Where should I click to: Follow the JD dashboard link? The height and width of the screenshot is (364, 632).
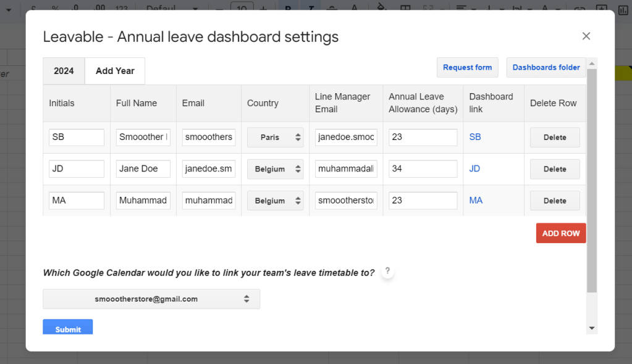pyautogui.click(x=474, y=168)
